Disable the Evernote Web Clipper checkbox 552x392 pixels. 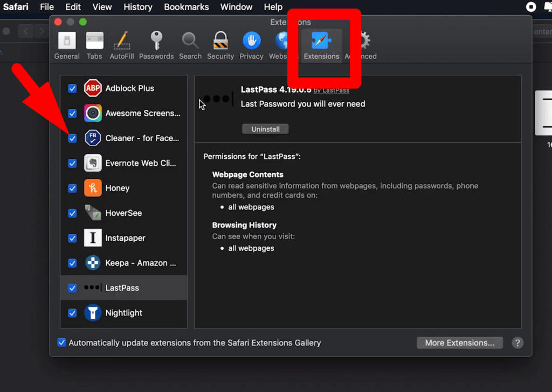pos(72,163)
